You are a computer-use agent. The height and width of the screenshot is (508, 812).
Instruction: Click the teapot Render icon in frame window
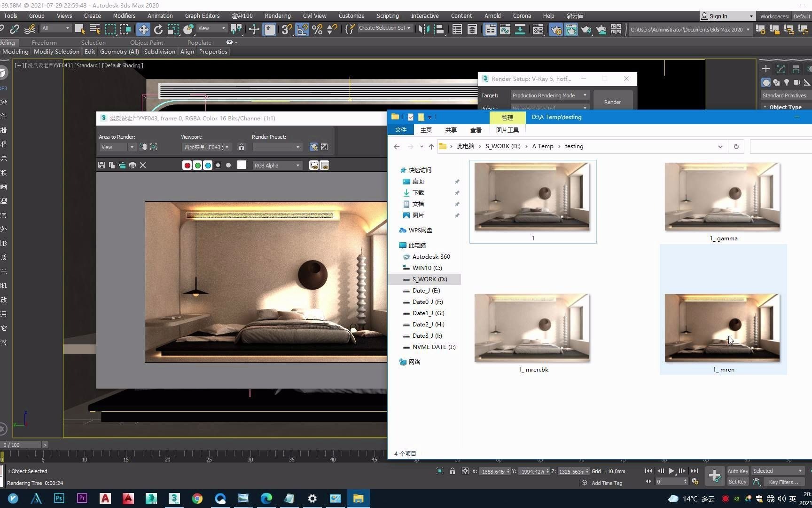[x=313, y=147]
